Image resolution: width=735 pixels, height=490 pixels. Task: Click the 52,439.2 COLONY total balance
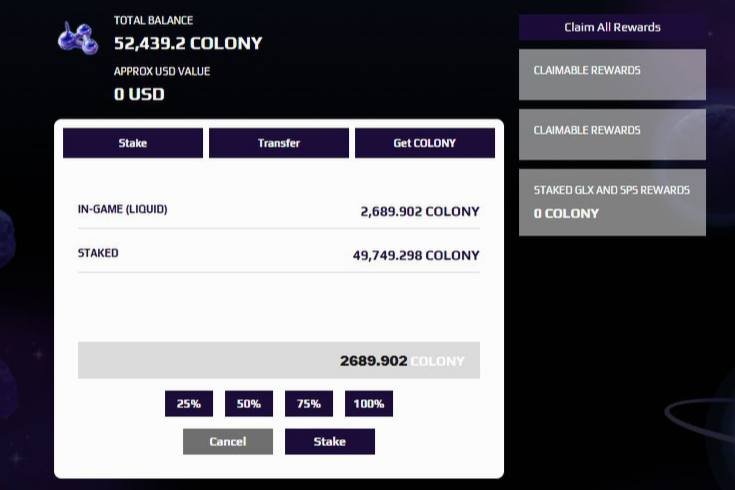[x=188, y=43]
